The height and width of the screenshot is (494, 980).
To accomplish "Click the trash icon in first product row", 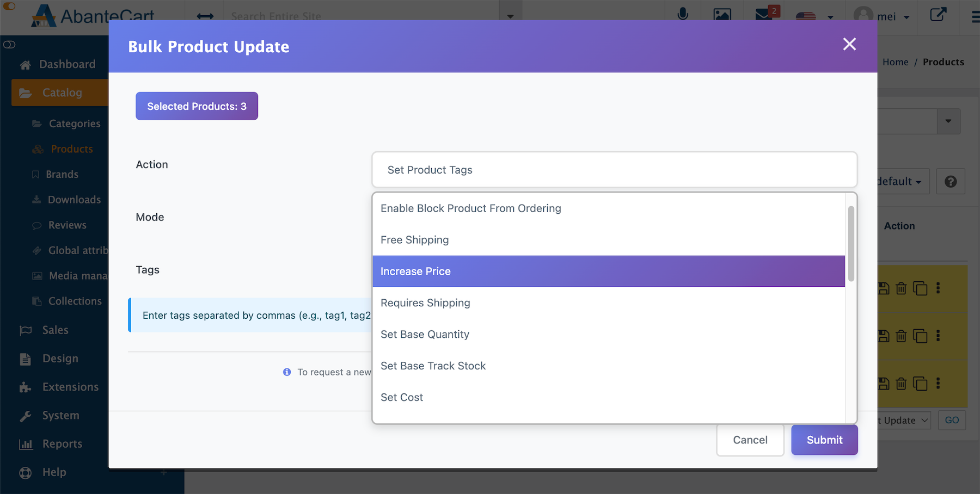I will 901,288.
